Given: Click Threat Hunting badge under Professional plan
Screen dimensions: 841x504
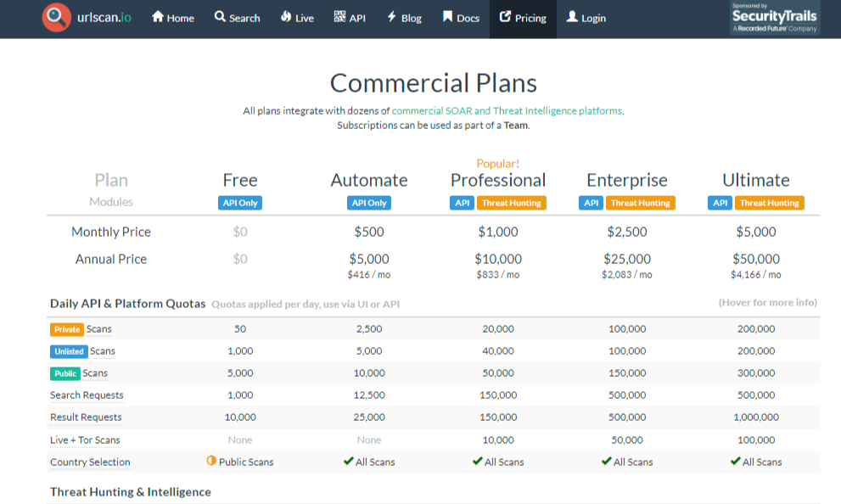Looking at the screenshot, I should tap(511, 203).
